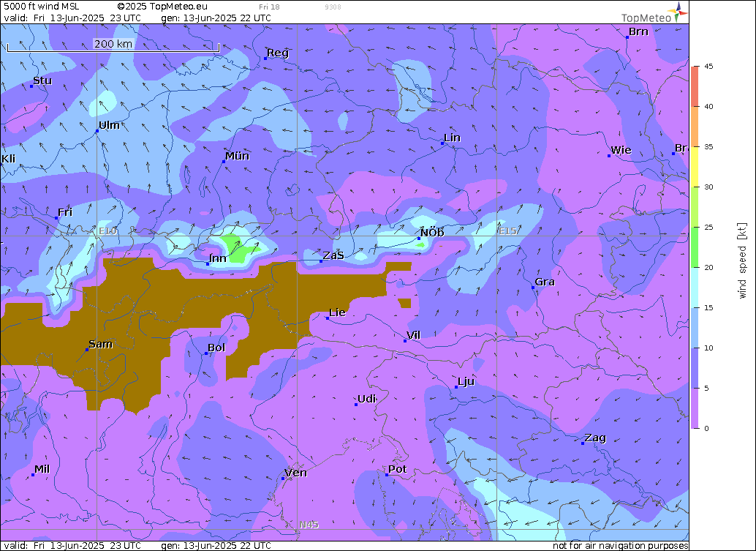This screenshot has width=756, height=551.
Task: Select the Lin city marker
Action: [442, 143]
